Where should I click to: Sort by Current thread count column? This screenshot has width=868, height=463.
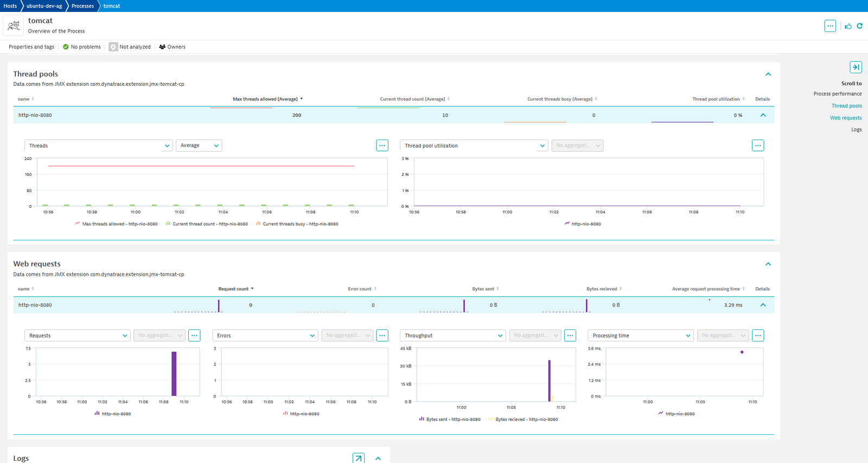[415, 99]
